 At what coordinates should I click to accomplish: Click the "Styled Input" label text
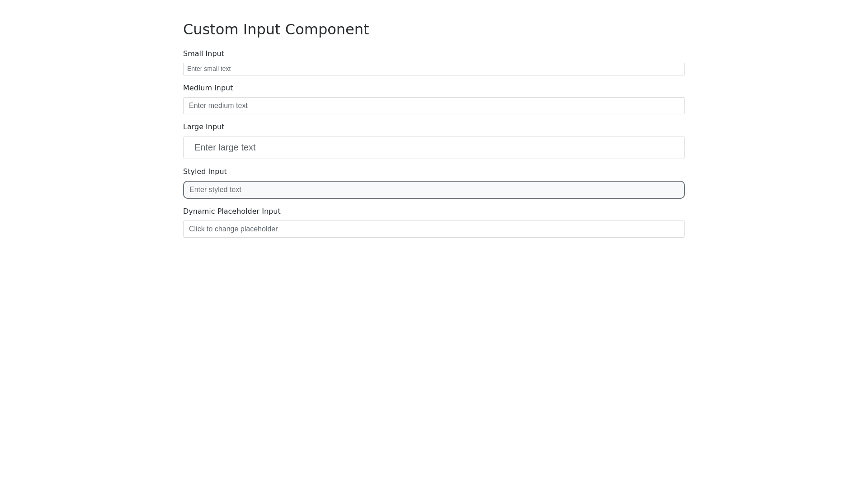click(205, 172)
